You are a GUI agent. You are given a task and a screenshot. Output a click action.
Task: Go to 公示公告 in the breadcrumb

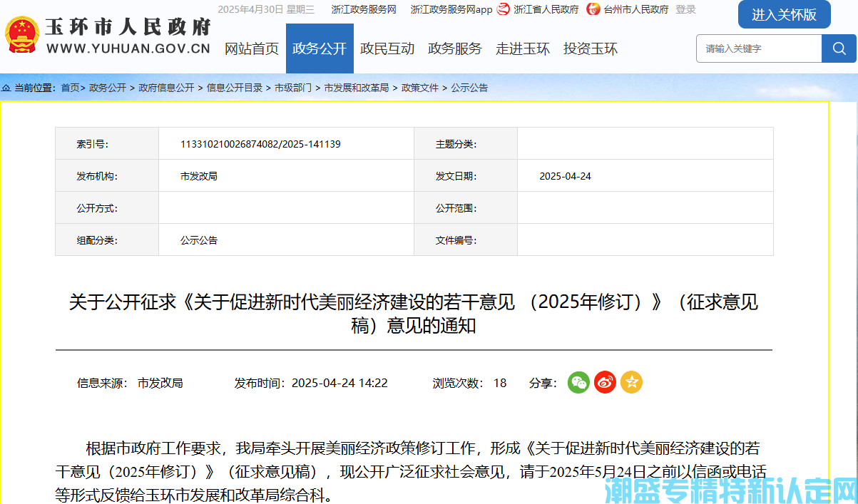[x=469, y=88]
